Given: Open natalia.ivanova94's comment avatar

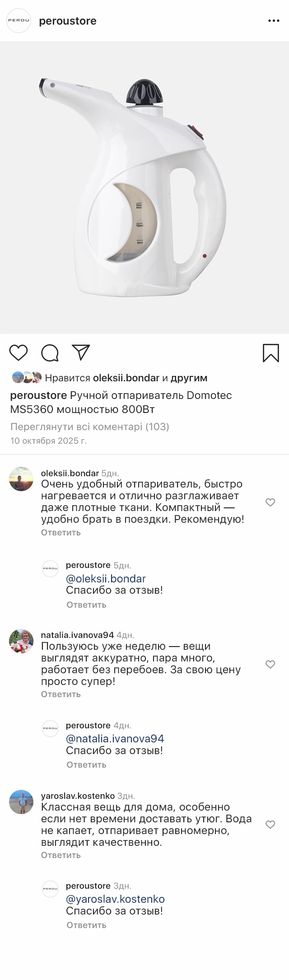Looking at the screenshot, I should (x=21, y=641).
